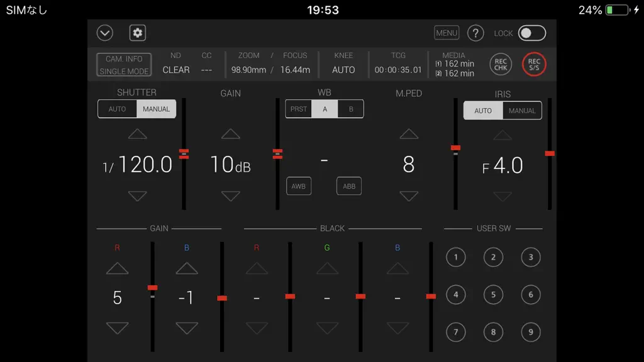Activate user switch 8
Viewport: 644px width, 362px height.
pos(493,332)
